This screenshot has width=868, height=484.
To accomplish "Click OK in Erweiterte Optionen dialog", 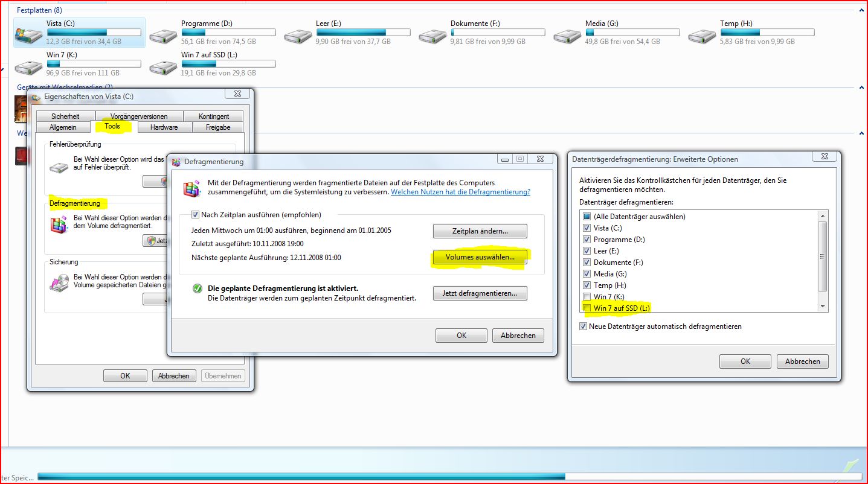I will 745,361.
